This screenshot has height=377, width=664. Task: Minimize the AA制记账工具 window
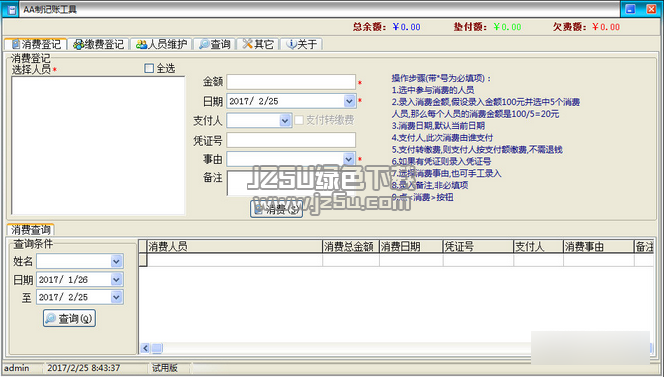pyautogui.click(x=630, y=9)
